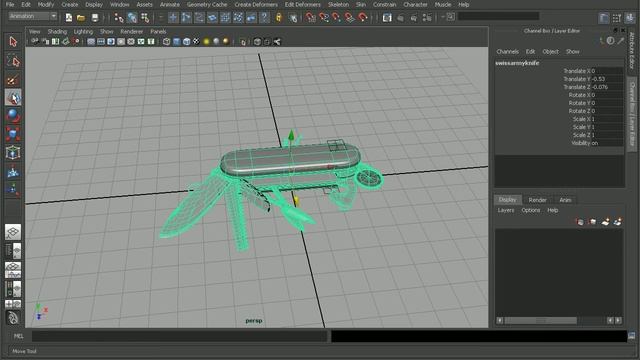The width and height of the screenshot is (640, 360).
Task: Open the IPR render icon
Action: coord(413,18)
